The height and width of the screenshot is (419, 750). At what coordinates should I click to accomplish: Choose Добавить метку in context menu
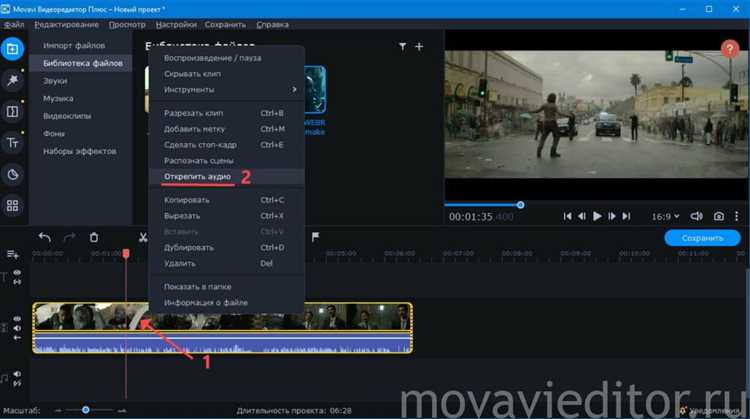[227, 129]
